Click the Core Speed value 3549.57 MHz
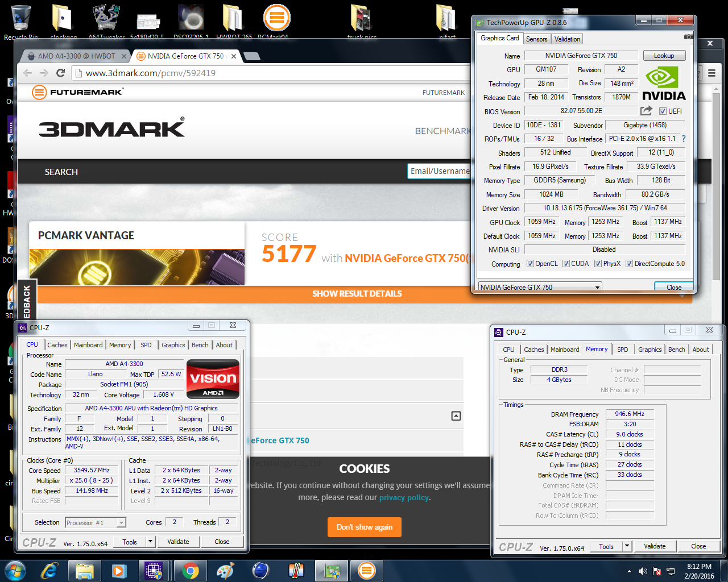The height and width of the screenshot is (582, 728). (92, 470)
